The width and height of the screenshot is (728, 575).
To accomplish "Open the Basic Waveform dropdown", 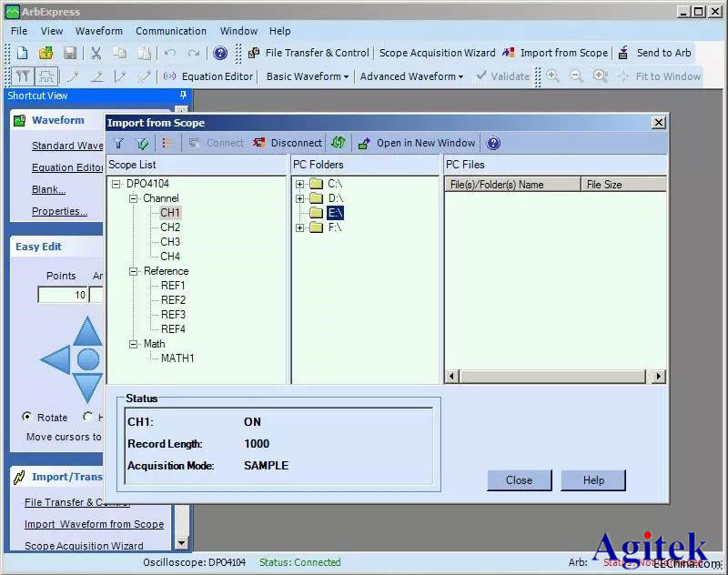I will 308,76.
